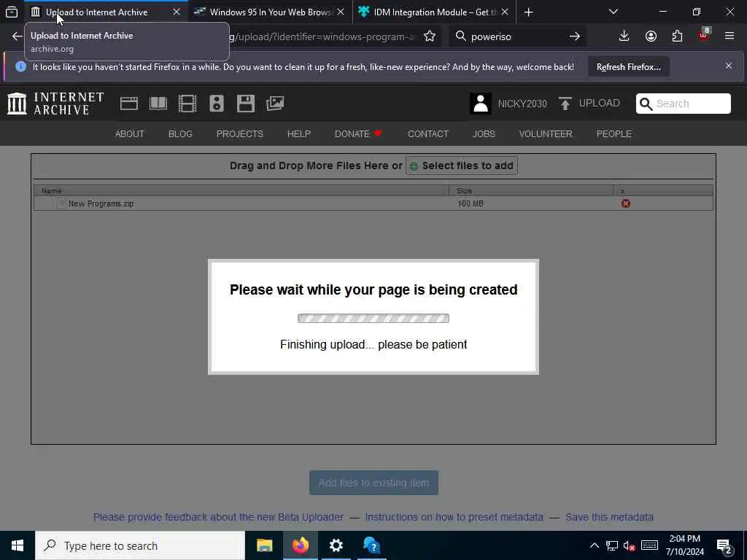Open the Texts book icon
The height and width of the screenshot is (560, 747).
(x=158, y=104)
